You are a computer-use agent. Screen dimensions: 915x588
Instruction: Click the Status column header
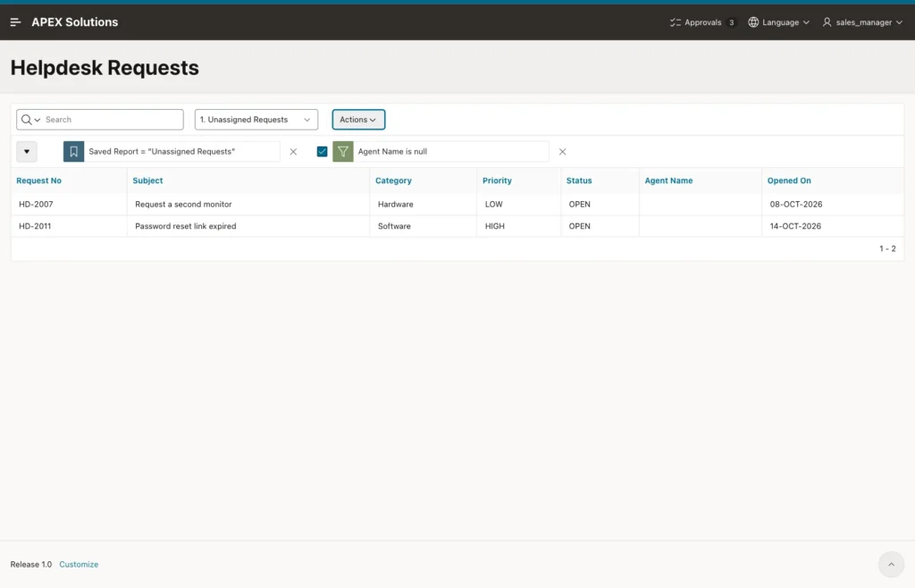(579, 181)
